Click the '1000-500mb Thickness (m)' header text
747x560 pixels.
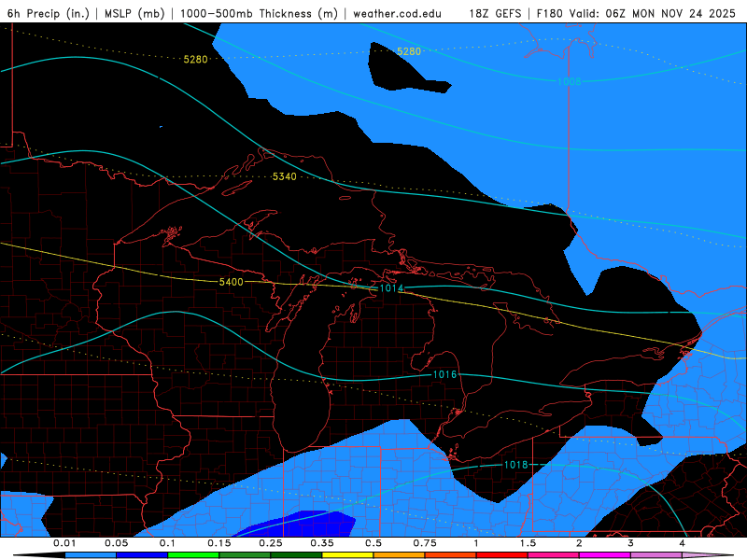pyautogui.click(x=259, y=13)
